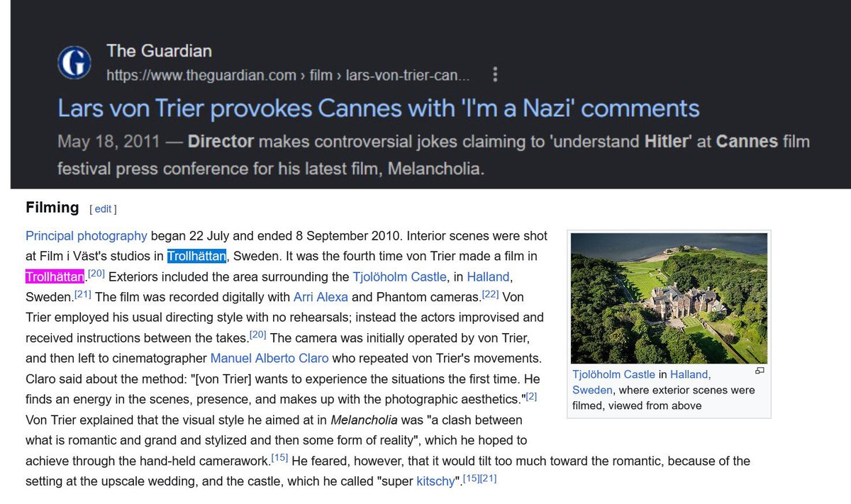
Task: Click the magenta-highlighted Trollhättan text
Action: coord(55,276)
